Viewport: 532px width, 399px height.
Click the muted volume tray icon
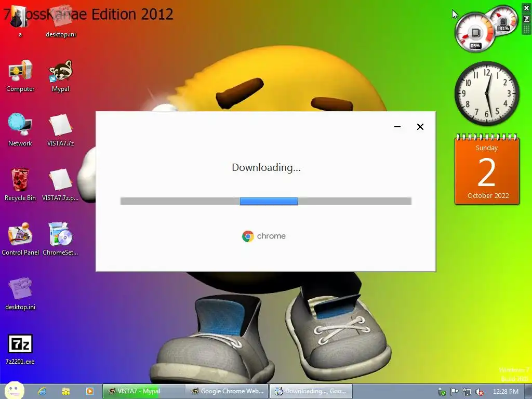(480, 392)
